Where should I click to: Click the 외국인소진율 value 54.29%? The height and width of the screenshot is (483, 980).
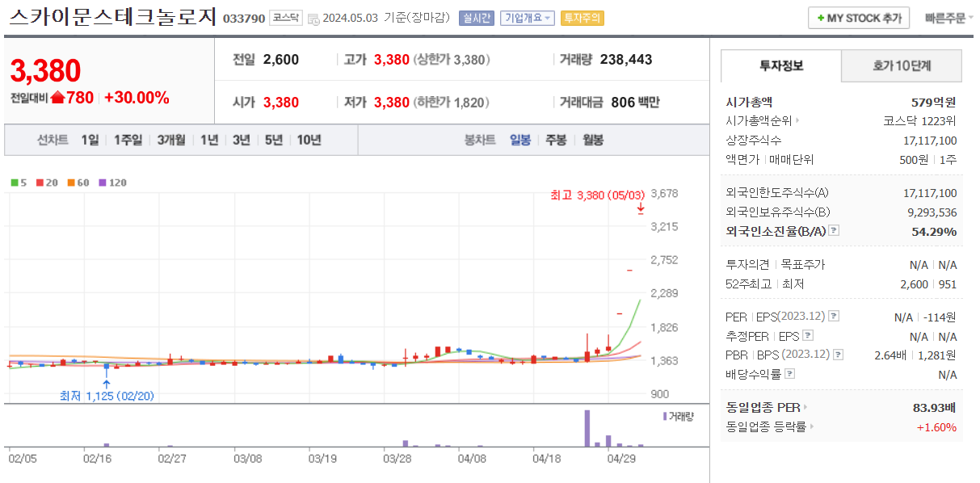click(934, 231)
